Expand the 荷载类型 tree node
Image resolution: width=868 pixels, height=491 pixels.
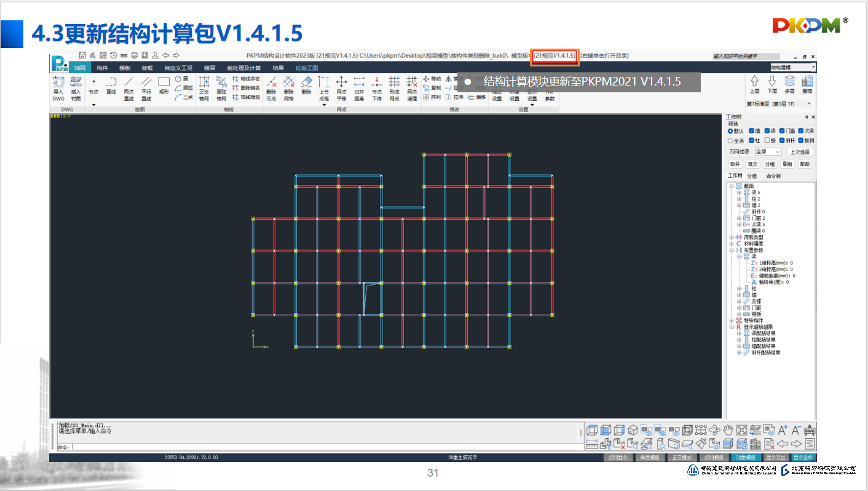(x=732, y=238)
